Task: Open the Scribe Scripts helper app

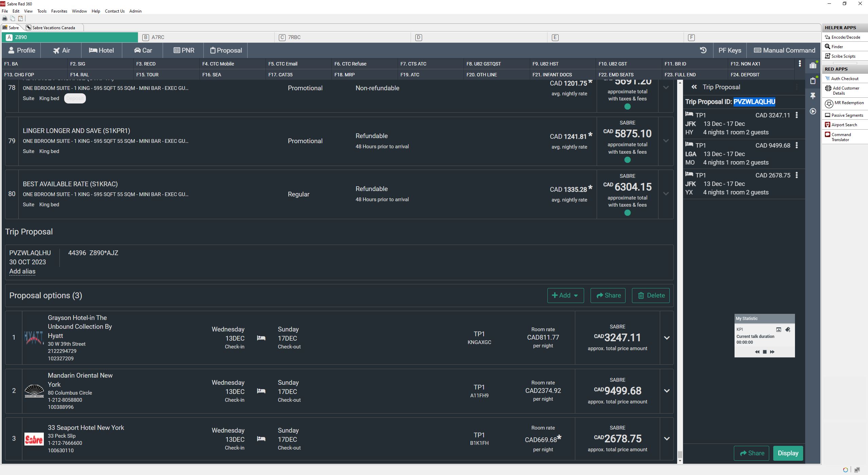Action: click(843, 56)
